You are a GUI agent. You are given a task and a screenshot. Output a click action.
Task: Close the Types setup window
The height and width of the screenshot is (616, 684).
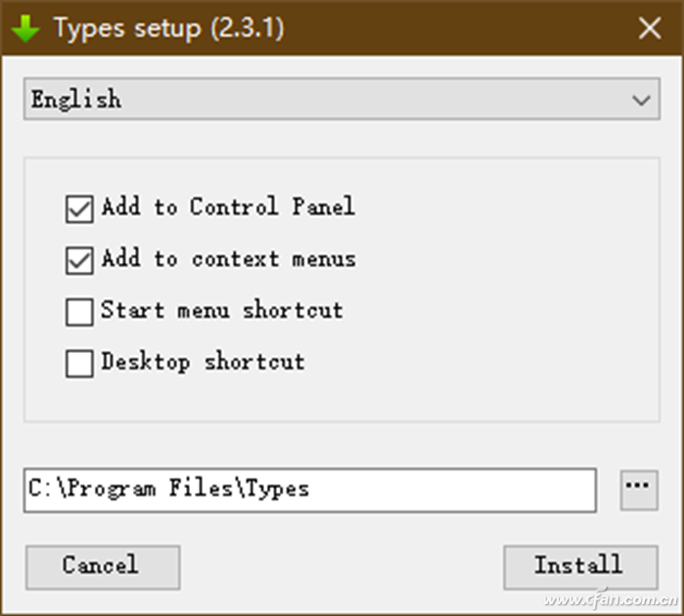pyautogui.click(x=650, y=28)
